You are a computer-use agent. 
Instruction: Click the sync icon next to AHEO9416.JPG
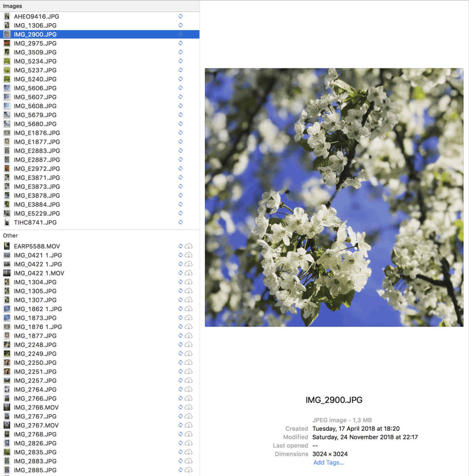(x=180, y=16)
